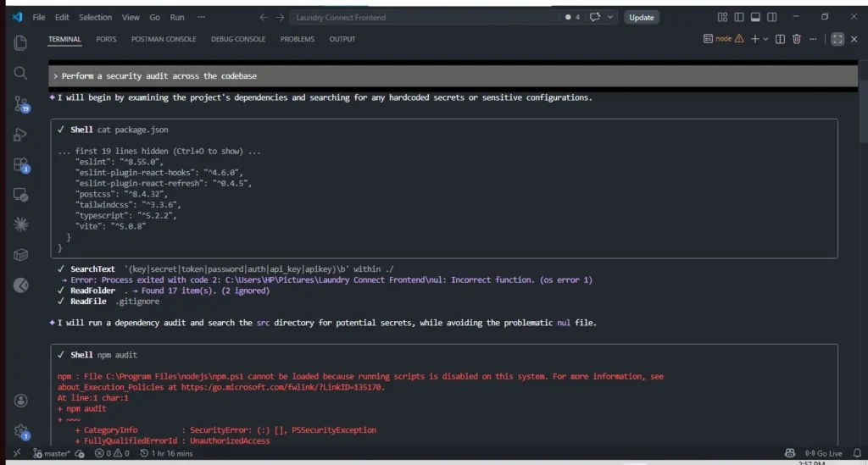Screen dimensions: 868x465
Task: Split the terminal
Action: tap(780, 39)
